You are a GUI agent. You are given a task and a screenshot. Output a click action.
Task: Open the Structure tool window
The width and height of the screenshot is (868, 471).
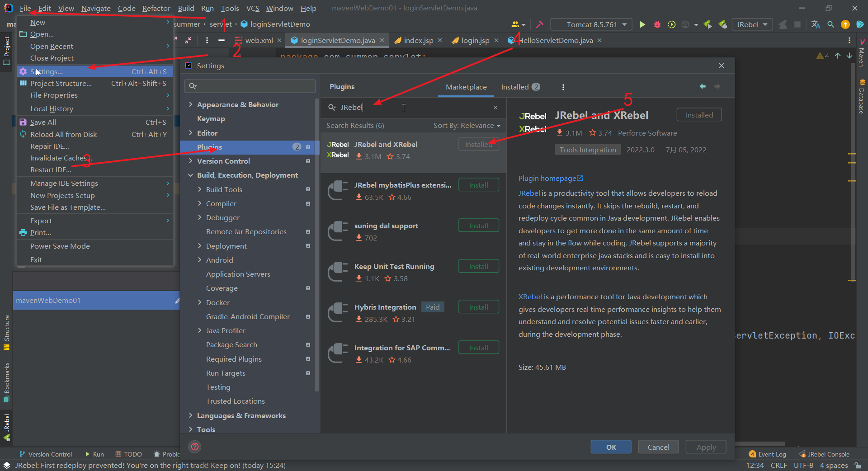click(x=6, y=333)
